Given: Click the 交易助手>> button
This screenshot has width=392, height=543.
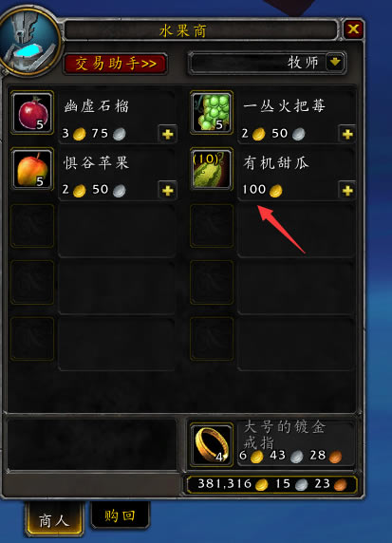Looking at the screenshot, I should 115,64.
